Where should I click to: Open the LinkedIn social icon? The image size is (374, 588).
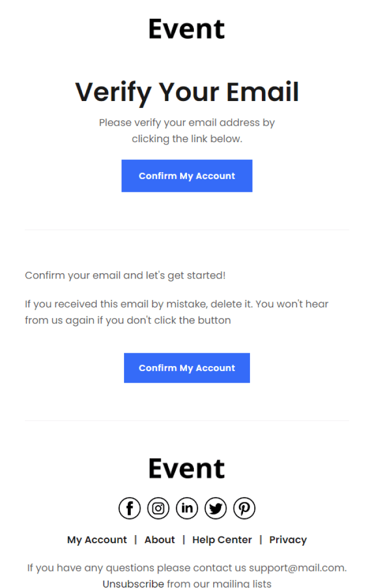[x=187, y=508]
